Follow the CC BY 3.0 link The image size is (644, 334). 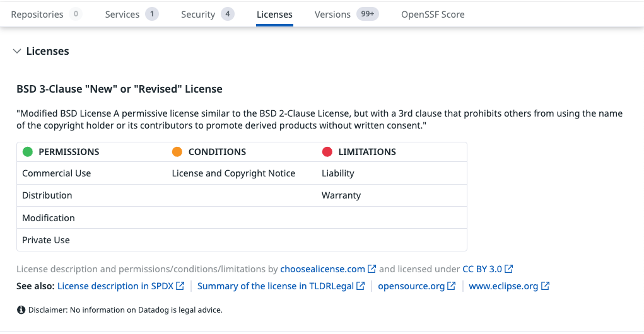coord(482,269)
